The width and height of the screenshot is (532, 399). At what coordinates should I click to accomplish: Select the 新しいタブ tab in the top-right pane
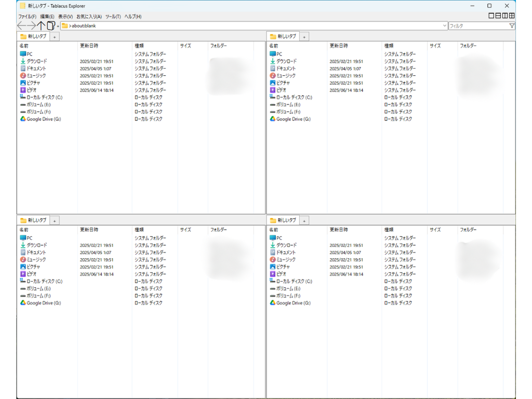coord(283,36)
